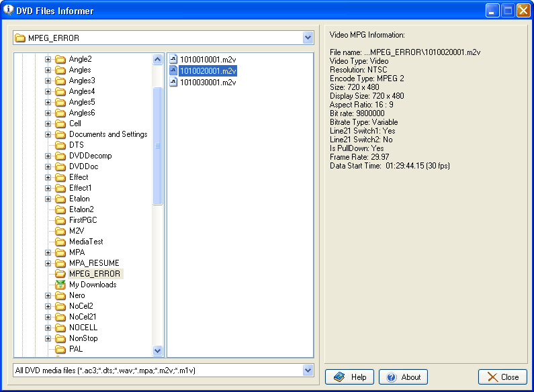The height and width of the screenshot is (392, 534).
Task: Click the 1010010001.m2v file icon
Action: [x=173, y=59]
